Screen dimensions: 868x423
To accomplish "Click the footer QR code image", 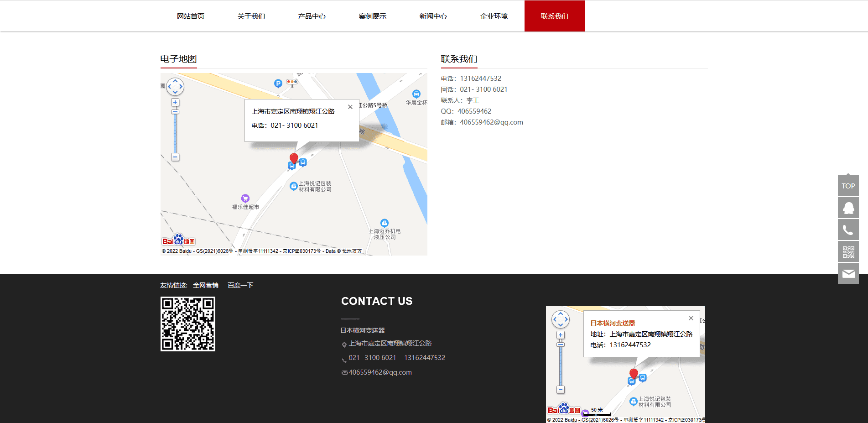I will click(x=188, y=324).
